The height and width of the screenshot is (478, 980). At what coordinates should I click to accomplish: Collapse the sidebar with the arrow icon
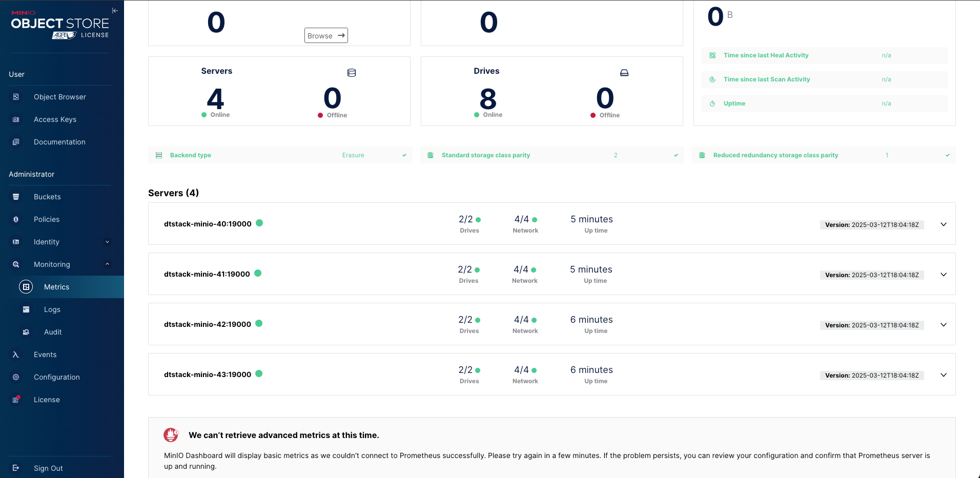point(115,11)
